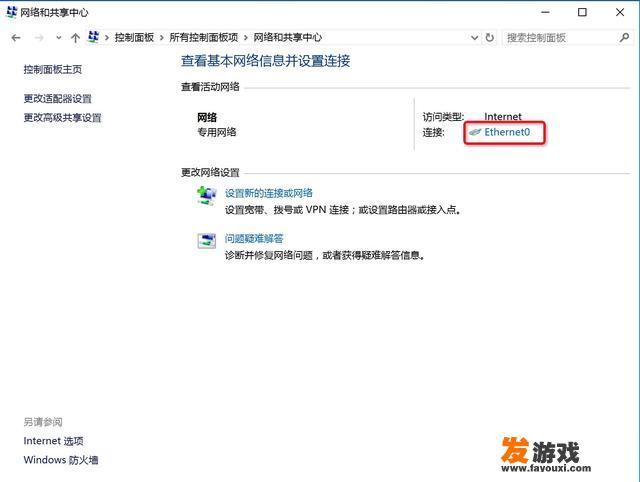The height and width of the screenshot is (482, 640).
Task: Close the 网络和共享中心 window
Action: 620,13
